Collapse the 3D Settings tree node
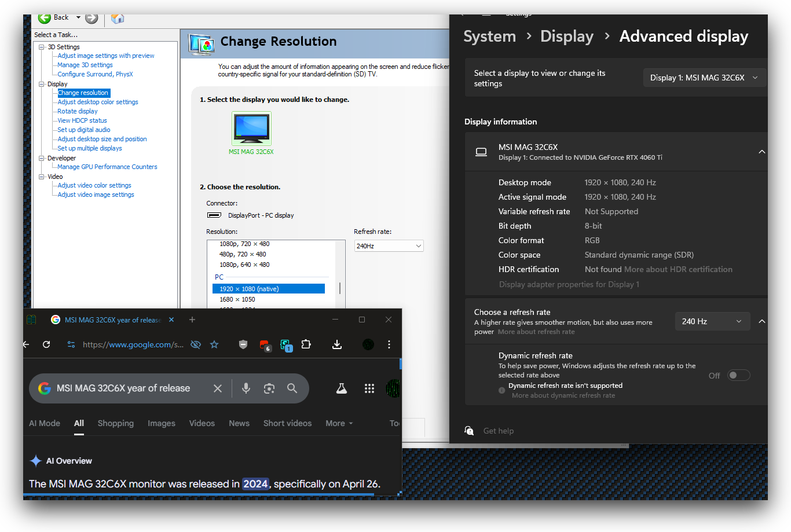The width and height of the screenshot is (791, 532). [42, 47]
